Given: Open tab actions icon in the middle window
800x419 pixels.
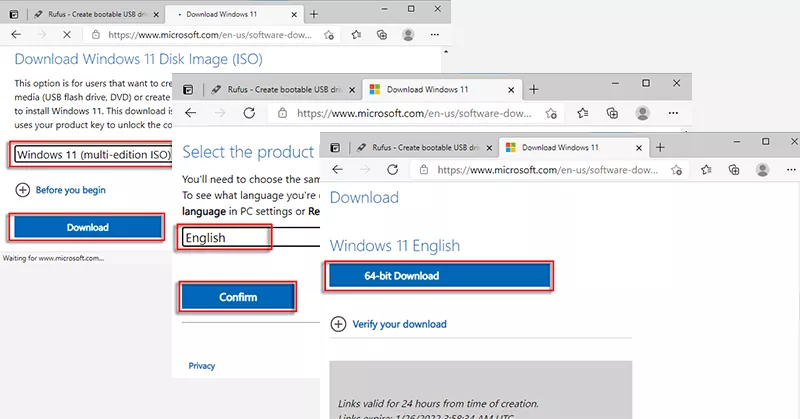Looking at the screenshot, I should (x=190, y=88).
